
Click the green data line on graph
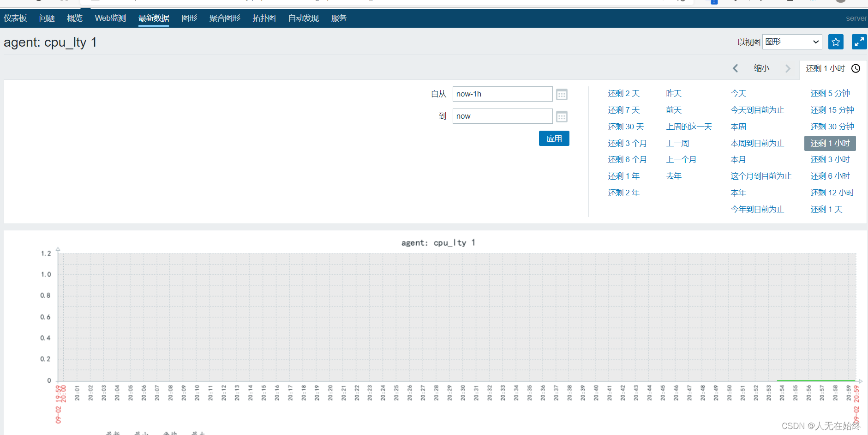click(x=816, y=381)
